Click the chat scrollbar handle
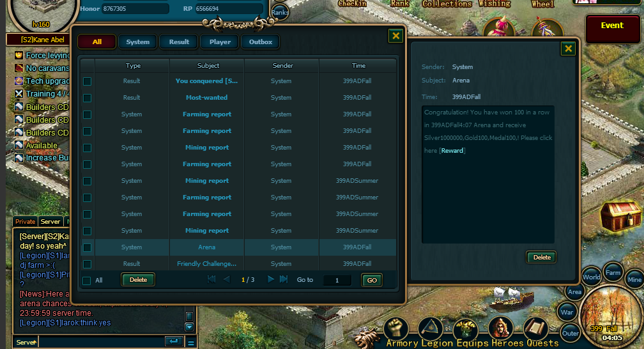 [189, 316]
